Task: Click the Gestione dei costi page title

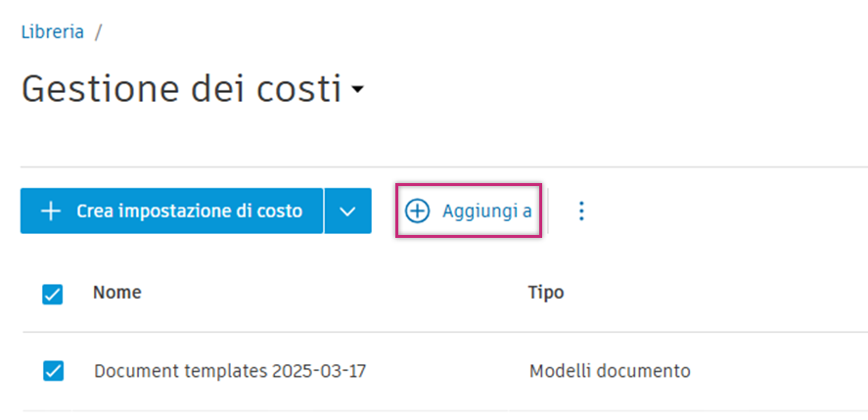Action: click(x=181, y=89)
